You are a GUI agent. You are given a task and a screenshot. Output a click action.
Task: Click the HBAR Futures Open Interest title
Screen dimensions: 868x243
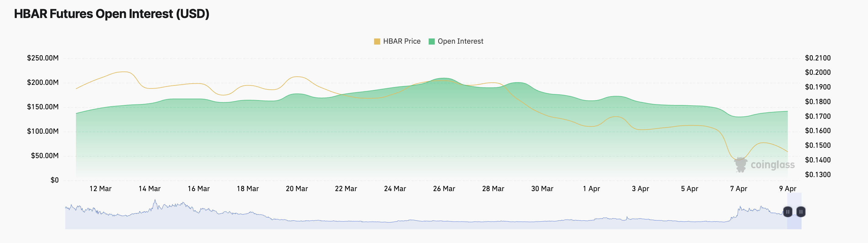coord(112,14)
